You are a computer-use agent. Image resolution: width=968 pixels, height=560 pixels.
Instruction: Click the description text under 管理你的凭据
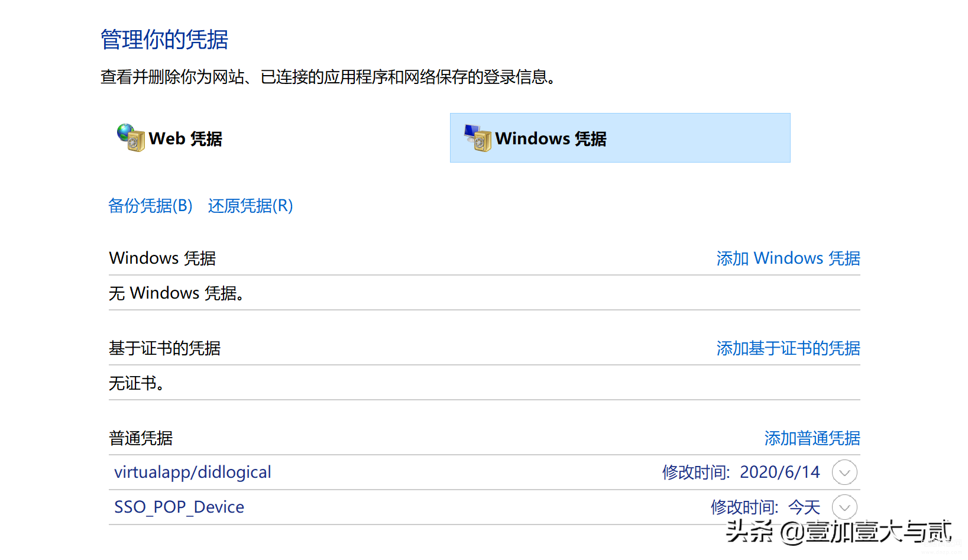(x=329, y=77)
